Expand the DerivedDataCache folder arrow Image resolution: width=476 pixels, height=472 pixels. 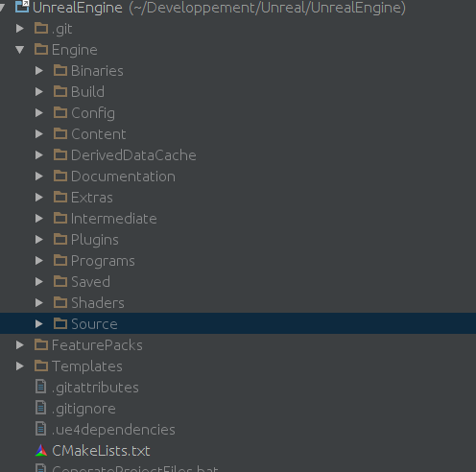click(x=39, y=154)
